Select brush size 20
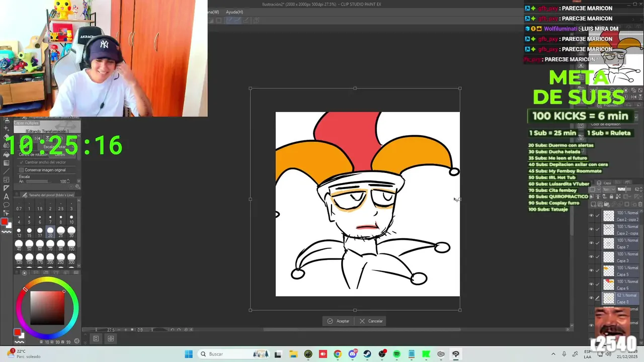Viewport: 644px width, 362px height. click(x=50, y=232)
